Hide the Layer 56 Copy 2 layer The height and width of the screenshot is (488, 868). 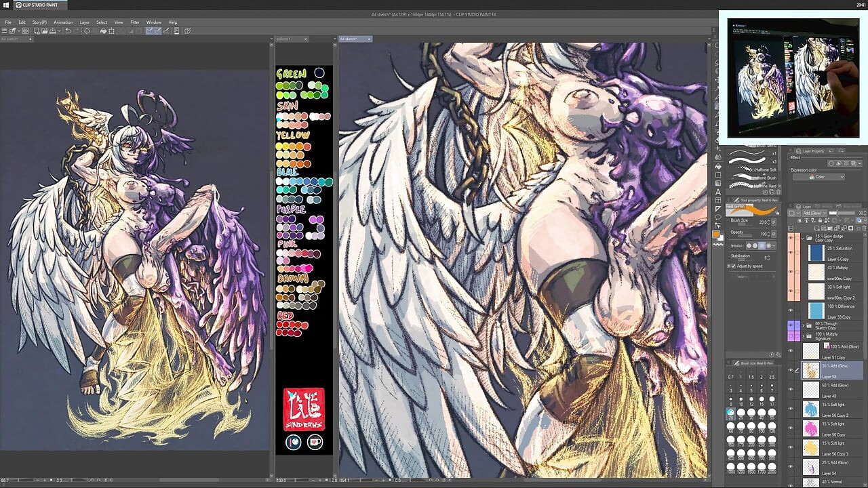pos(790,409)
